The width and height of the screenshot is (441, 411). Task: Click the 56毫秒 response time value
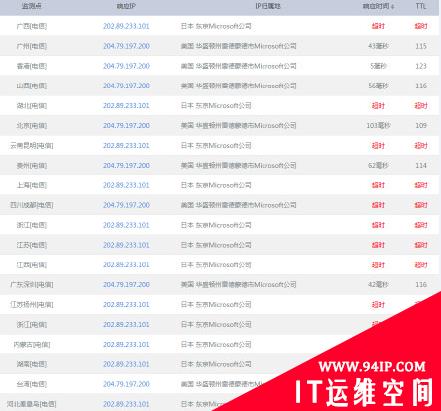(378, 86)
